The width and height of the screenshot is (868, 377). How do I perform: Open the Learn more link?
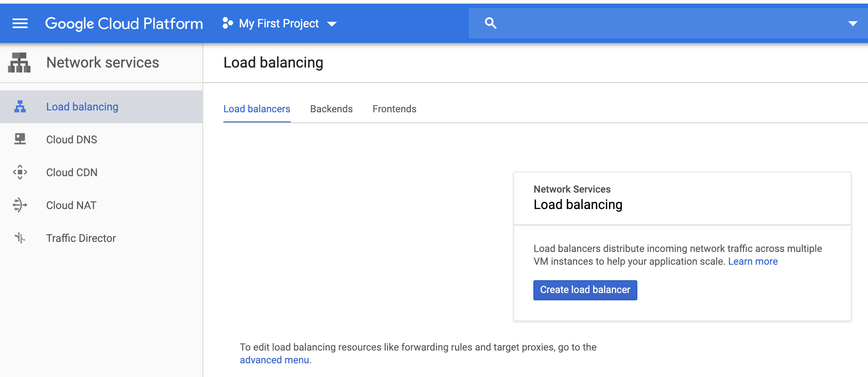pos(753,262)
